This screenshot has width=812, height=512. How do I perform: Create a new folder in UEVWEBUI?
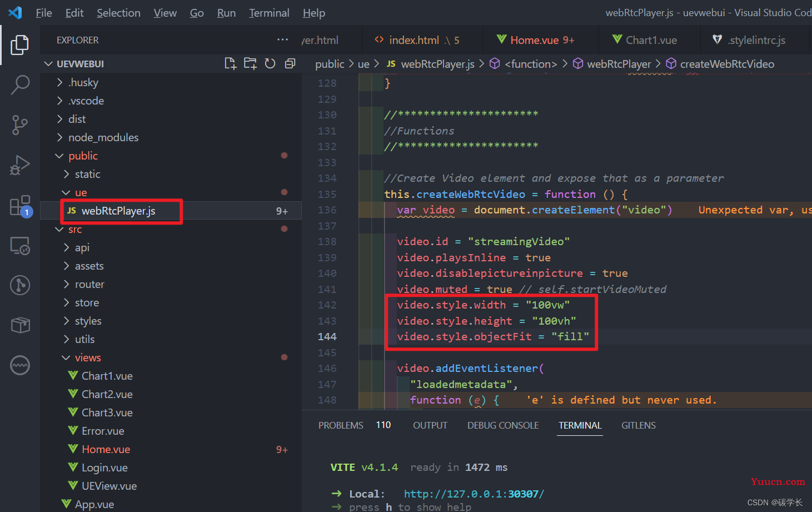tap(250, 64)
